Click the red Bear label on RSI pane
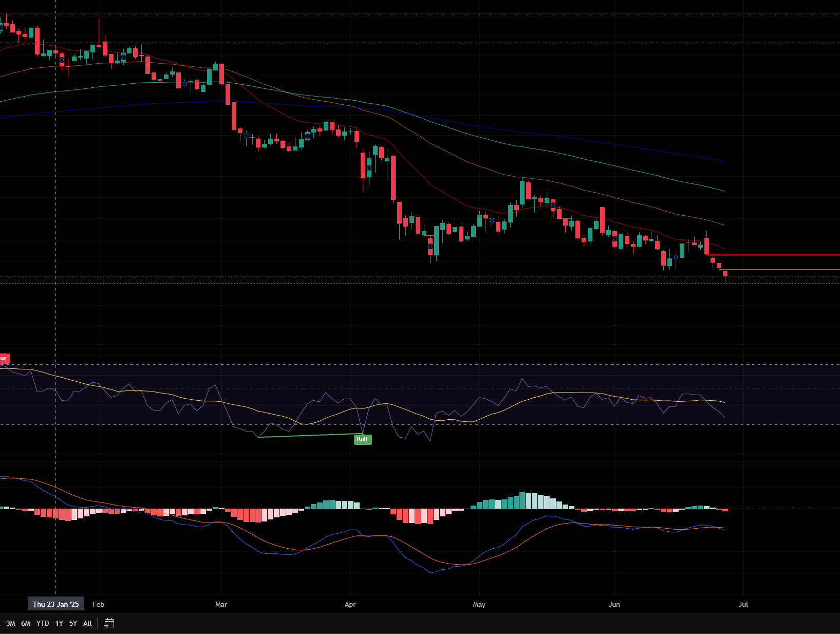Viewport: 840px width, 634px height. click(x=4, y=358)
